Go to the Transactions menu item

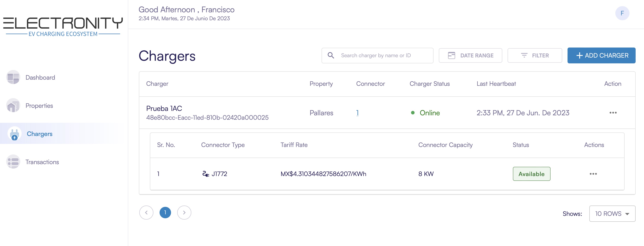tap(42, 162)
